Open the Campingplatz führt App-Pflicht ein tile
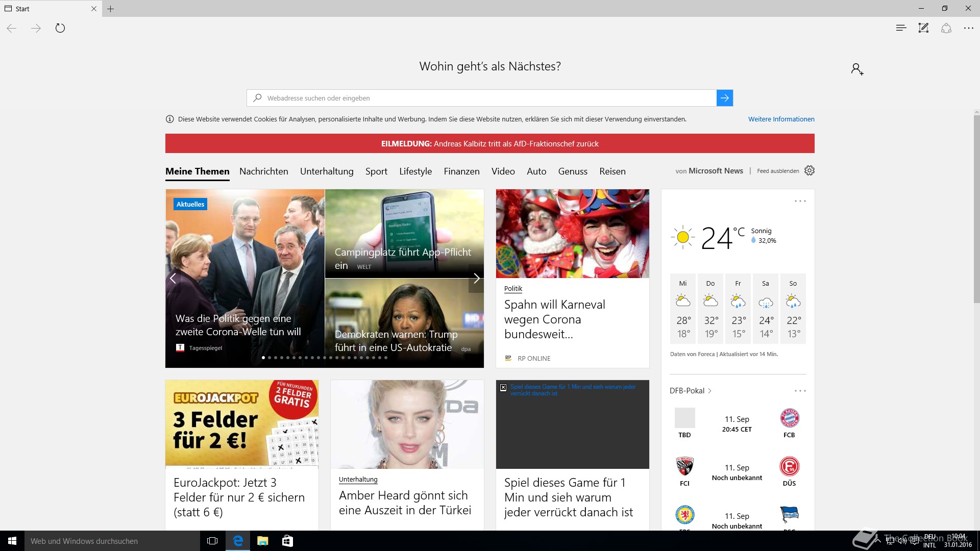Image resolution: width=980 pixels, height=551 pixels. (x=404, y=234)
